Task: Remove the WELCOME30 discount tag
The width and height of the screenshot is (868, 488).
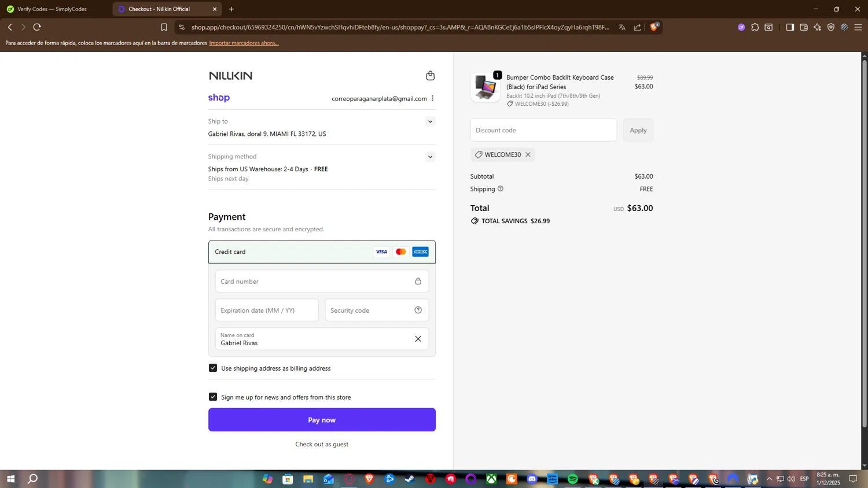Action: [528, 154]
